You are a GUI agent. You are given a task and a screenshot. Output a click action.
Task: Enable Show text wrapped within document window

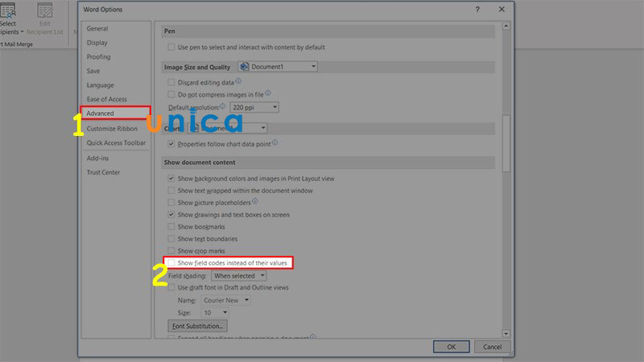coord(171,191)
